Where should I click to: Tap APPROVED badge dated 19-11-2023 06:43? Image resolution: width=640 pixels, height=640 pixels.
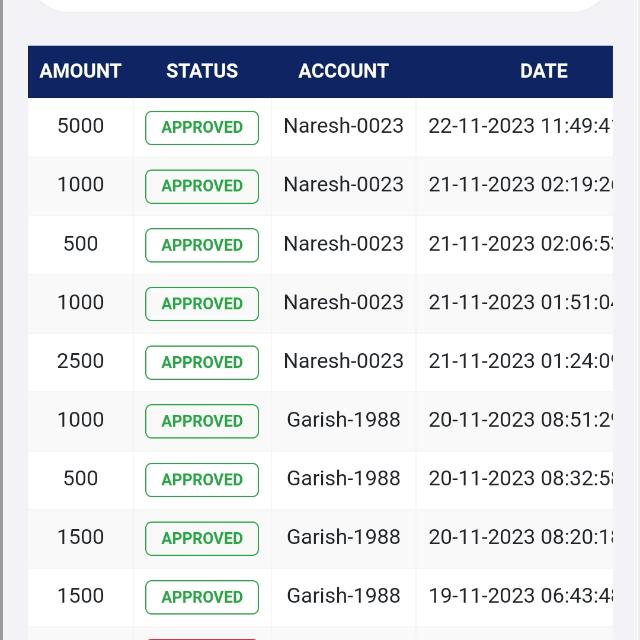[202, 597]
